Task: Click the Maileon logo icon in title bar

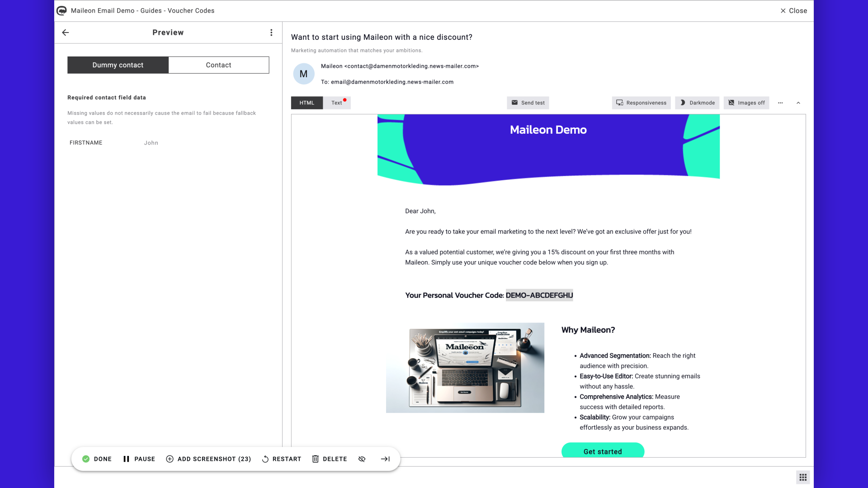Action: tap(61, 11)
